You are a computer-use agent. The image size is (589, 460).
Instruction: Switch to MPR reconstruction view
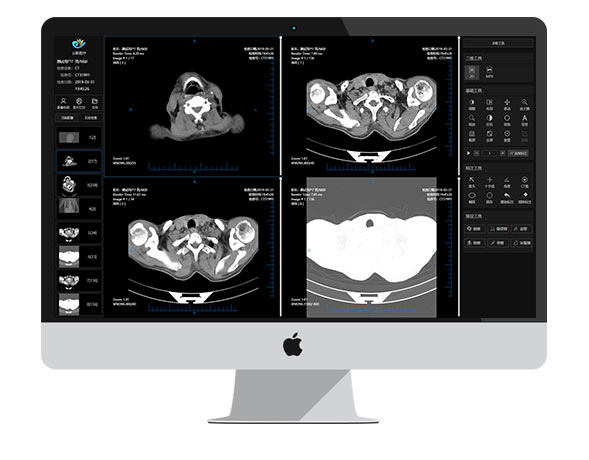(489, 72)
